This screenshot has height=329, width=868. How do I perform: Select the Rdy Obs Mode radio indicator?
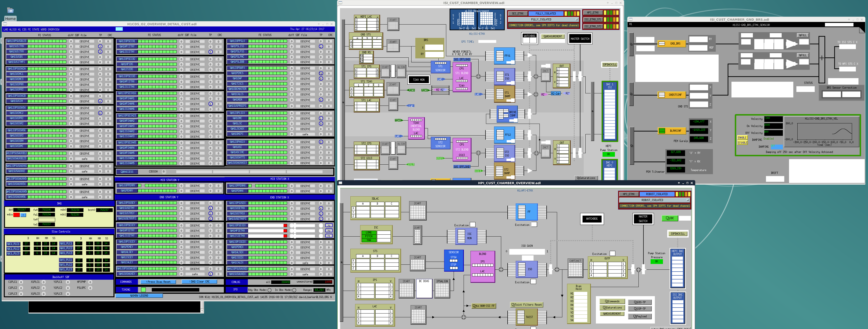click(x=269, y=290)
